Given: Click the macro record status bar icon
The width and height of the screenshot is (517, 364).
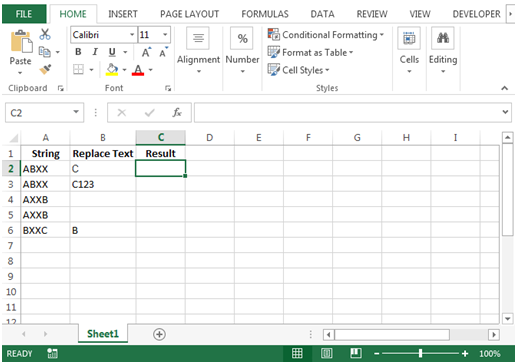Looking at the screenshot, I should pyautogui.click(x=52, y=353).
